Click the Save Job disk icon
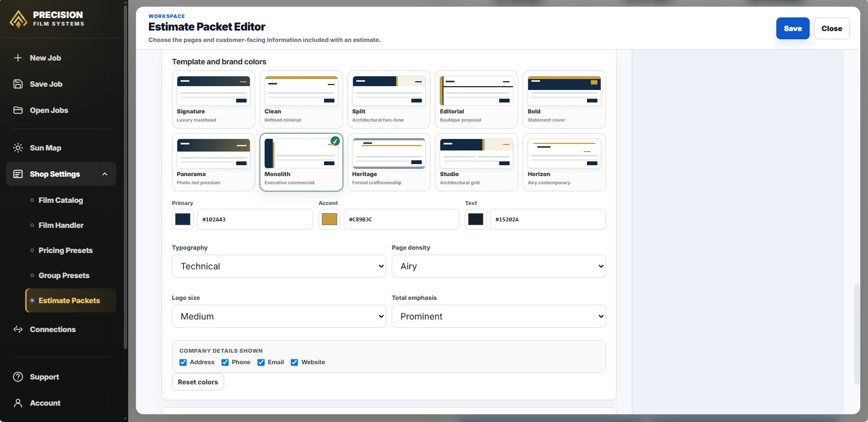This screenshot has height=422, width=868. 18,84
